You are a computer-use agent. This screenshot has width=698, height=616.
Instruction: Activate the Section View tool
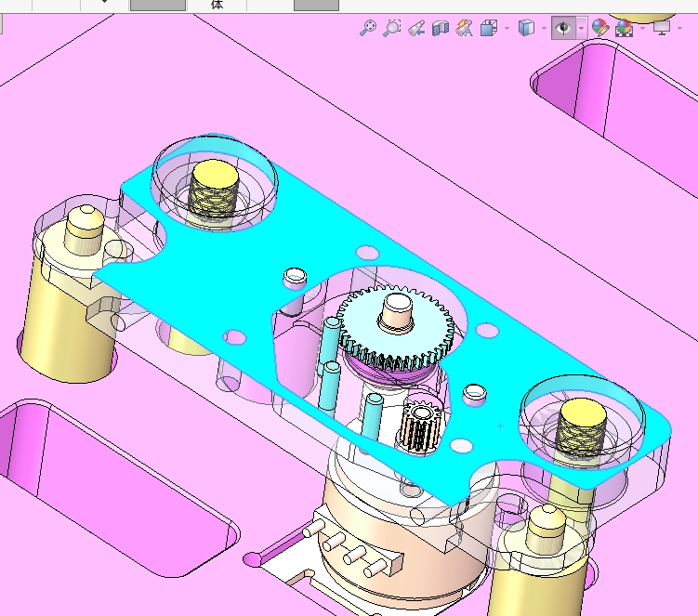tap(441, 29)
